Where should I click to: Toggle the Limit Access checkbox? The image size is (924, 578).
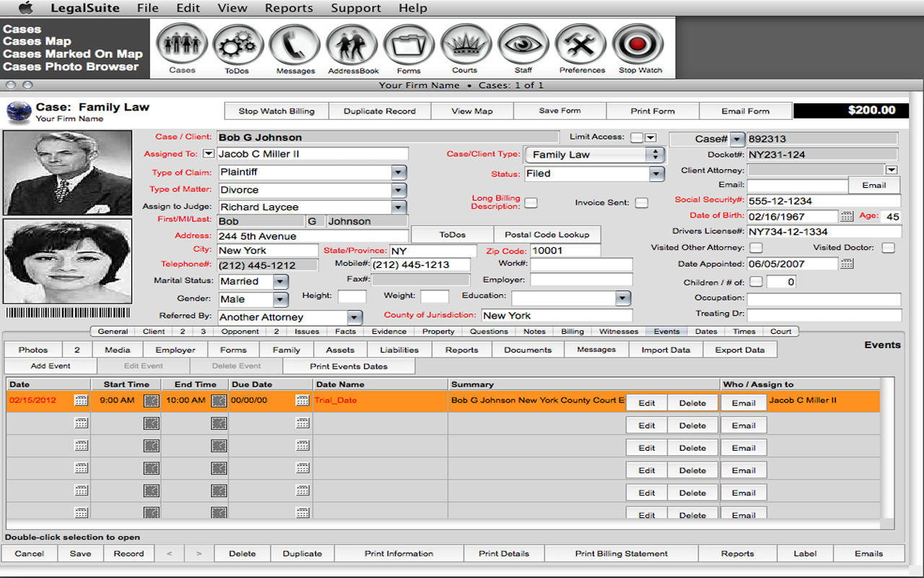pyautogui.click(x=636, y=137)
